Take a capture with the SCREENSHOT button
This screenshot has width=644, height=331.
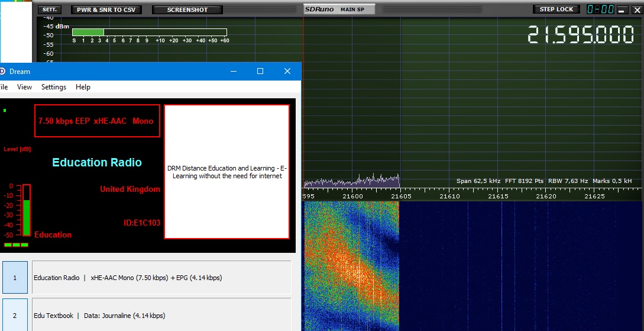click(x=187, y=9)
